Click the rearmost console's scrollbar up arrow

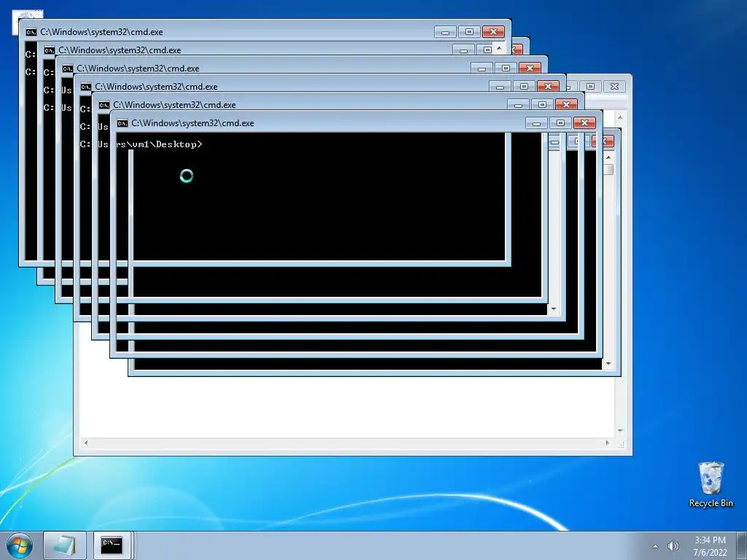coord(608,157)
